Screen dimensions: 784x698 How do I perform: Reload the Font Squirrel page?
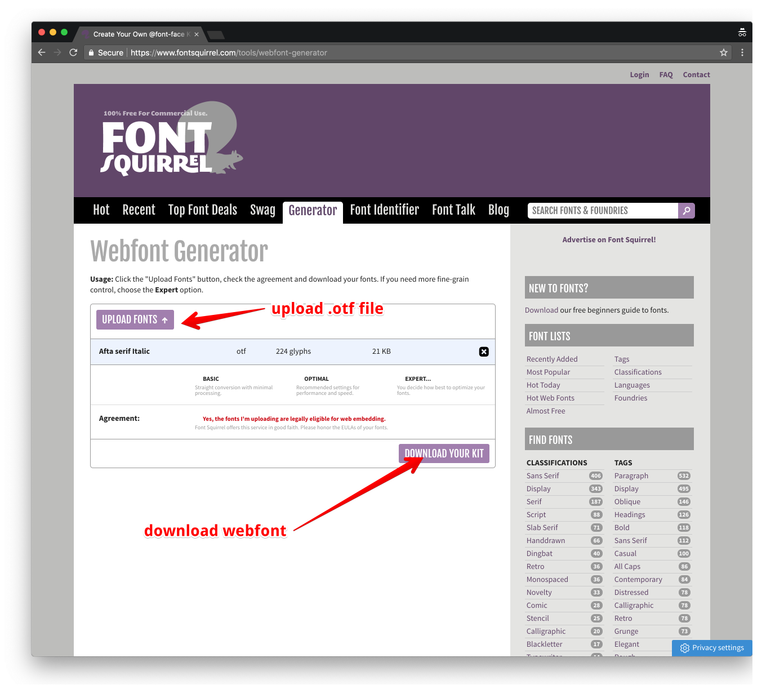coord(73,52)
